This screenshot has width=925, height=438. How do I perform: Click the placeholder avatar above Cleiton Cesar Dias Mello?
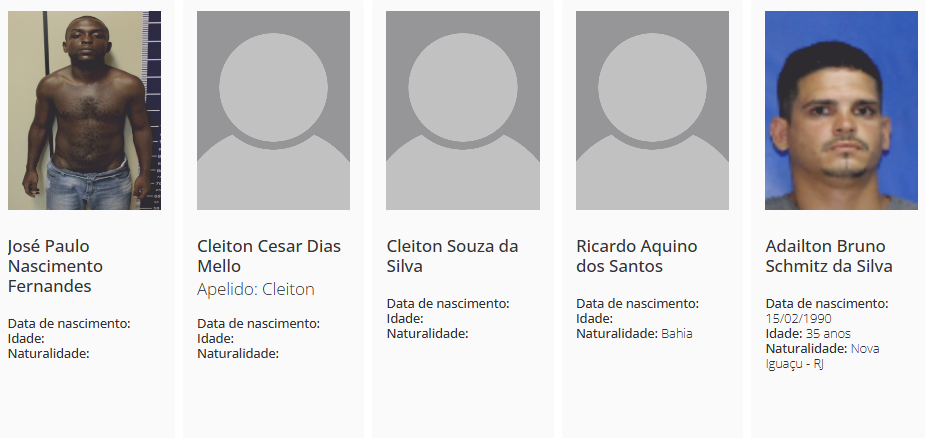coord(273,110)
